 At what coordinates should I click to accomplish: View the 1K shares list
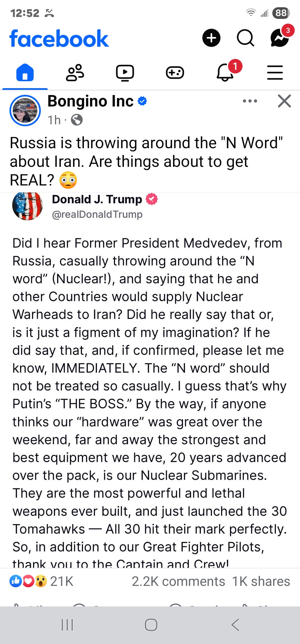pos(261,581)
